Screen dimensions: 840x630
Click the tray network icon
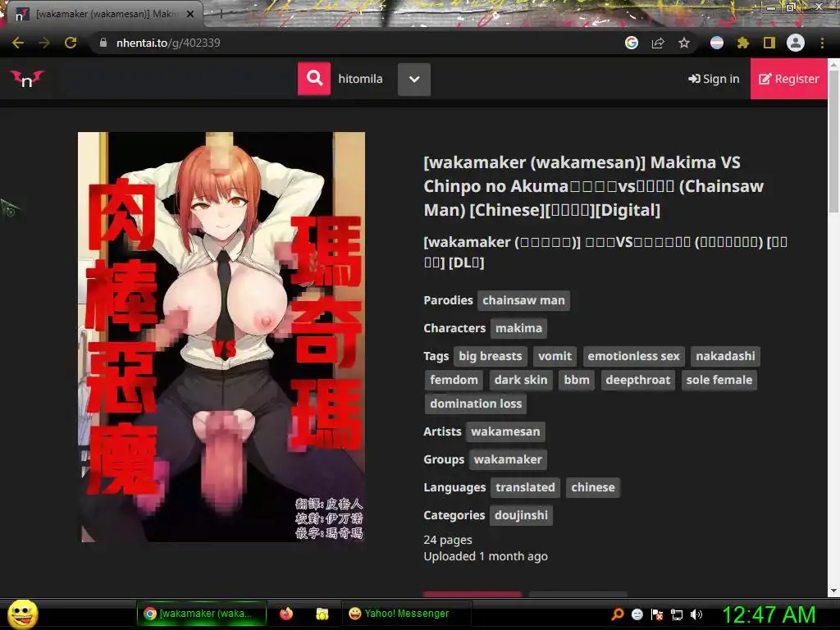pyautogui.click(x=677, y=614)
